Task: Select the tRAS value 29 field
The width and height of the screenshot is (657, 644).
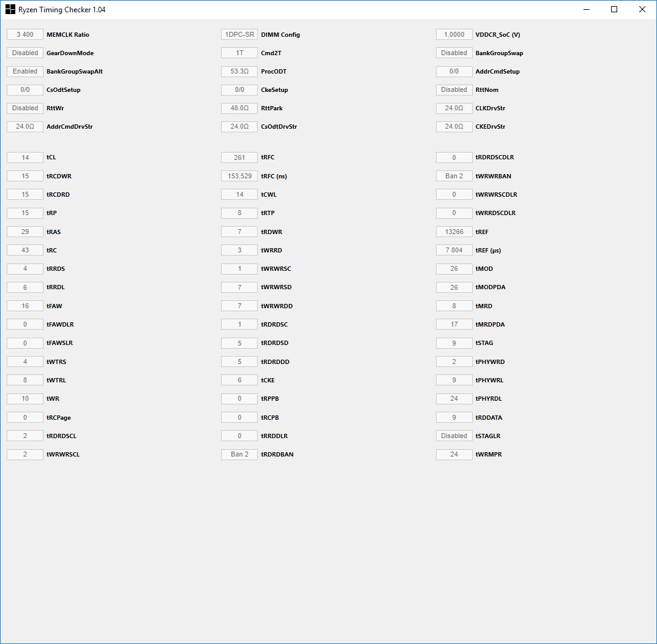Action: pos(25,232)
